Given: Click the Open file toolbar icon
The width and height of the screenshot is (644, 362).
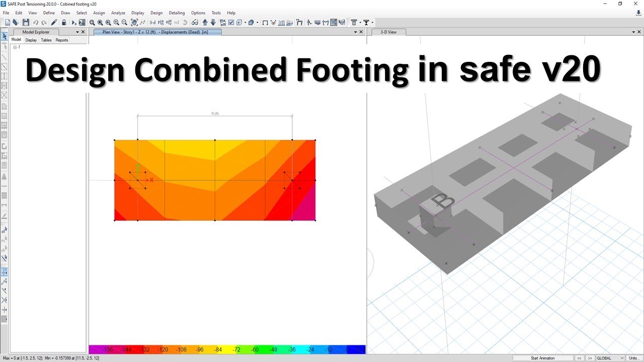Looking at the screenshot, I should [x=16, y=22].
